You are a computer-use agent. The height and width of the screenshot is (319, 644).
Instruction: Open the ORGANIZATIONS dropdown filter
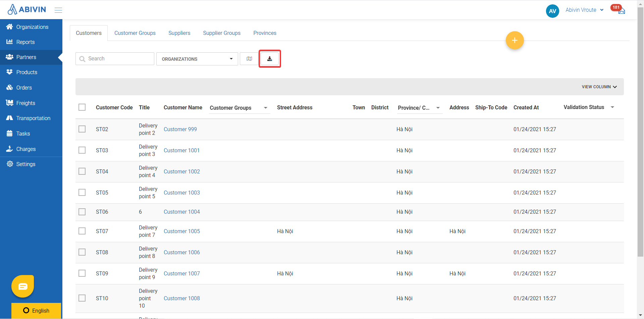197,59
